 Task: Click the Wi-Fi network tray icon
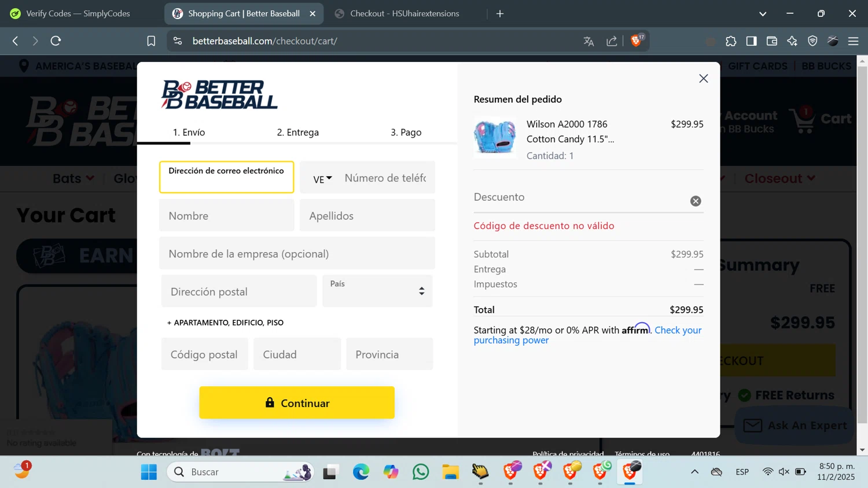(768, 472)
